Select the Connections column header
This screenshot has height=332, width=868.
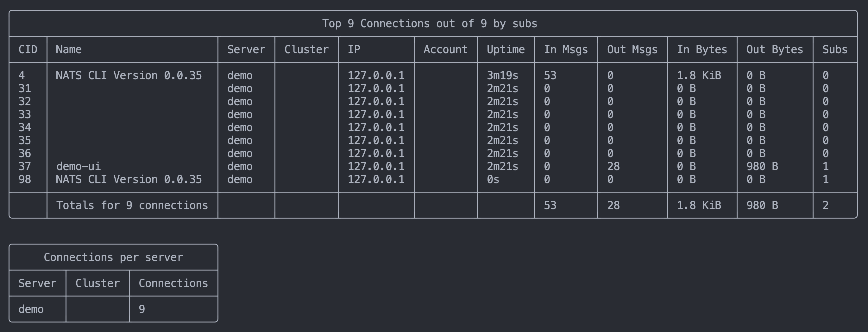click(173, 284)
